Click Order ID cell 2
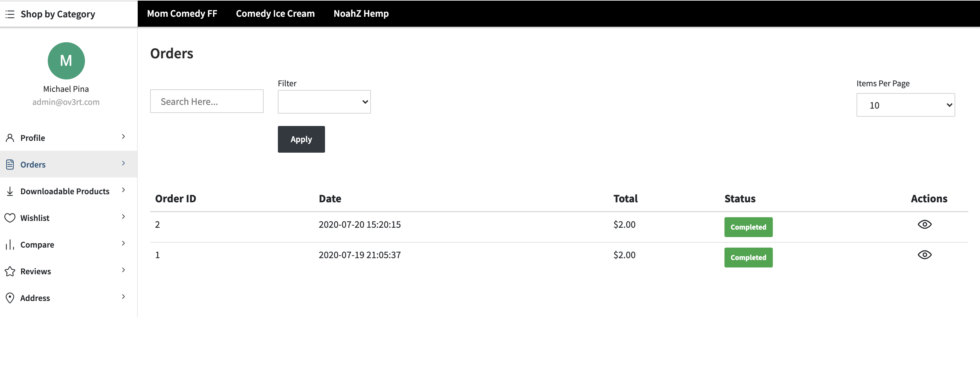Image resolution: width=980 pixels, height=368 pixels. point(158,225)
